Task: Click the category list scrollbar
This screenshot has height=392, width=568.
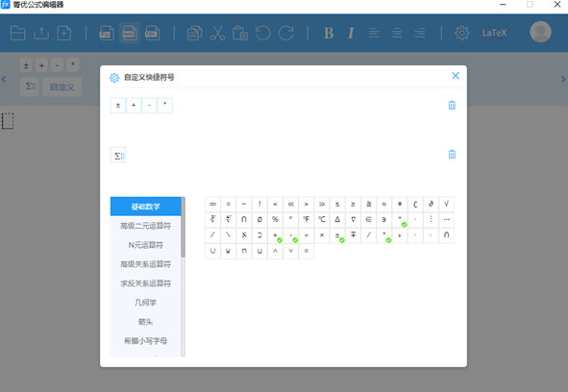Action: click(x=183, y=228)
